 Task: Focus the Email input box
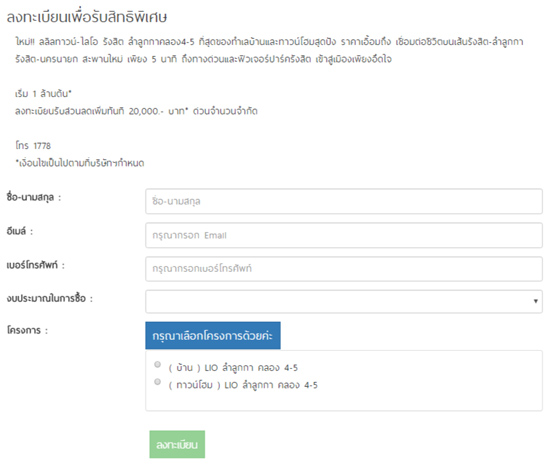point(344,235)
